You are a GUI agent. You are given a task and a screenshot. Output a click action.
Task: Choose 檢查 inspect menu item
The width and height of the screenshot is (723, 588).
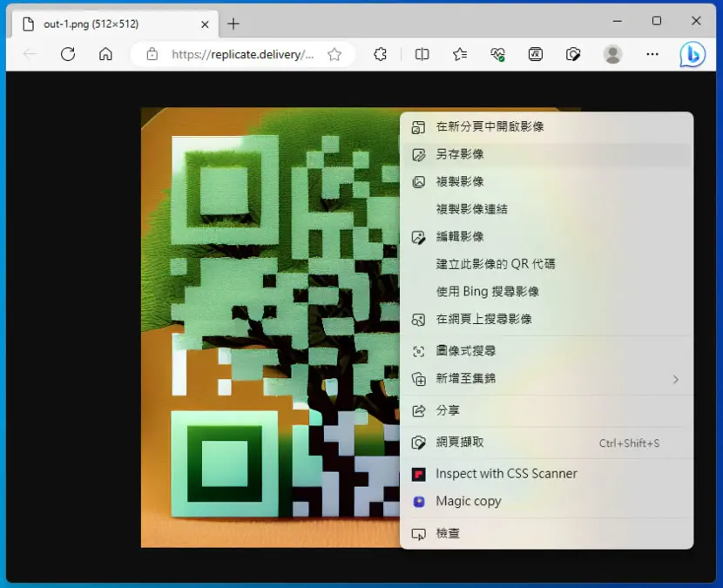click(x=546, y=534)
